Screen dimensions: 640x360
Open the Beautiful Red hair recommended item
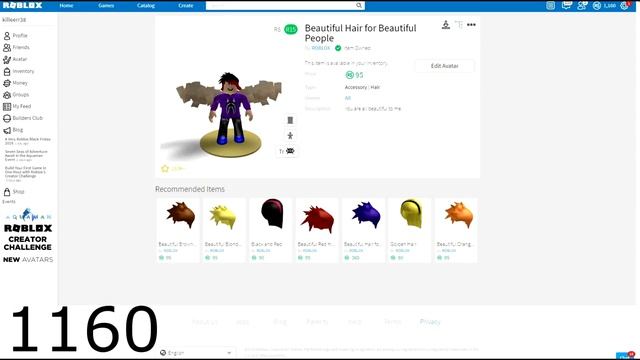[317, 230]
